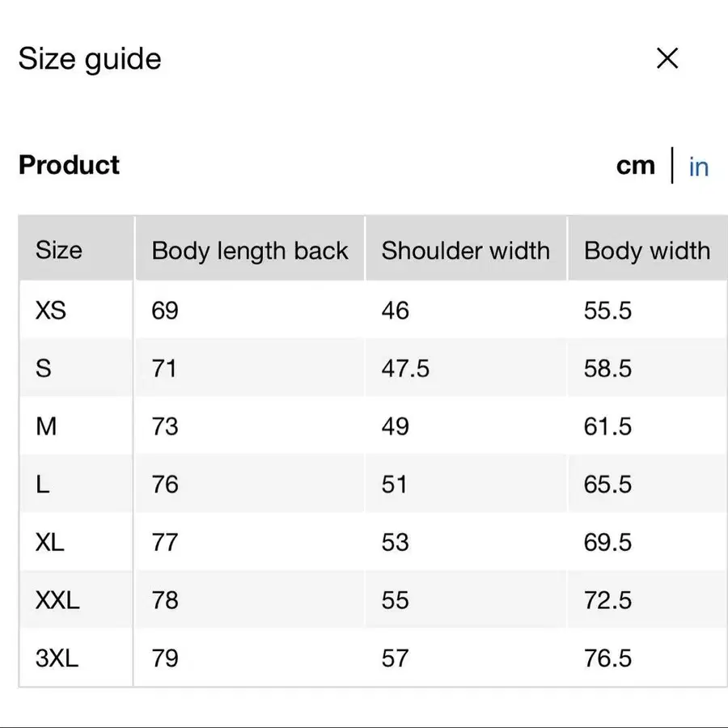Select the S size row label

pos(44,369)
